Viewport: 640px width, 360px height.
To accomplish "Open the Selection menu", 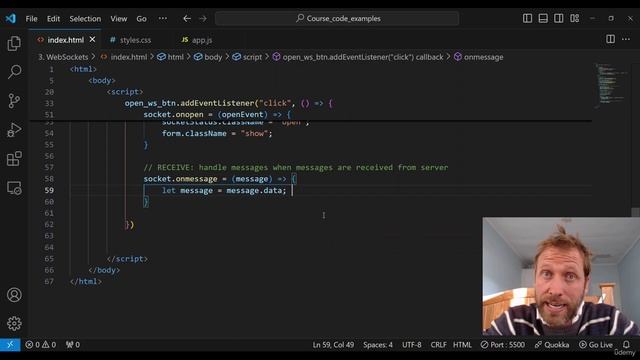I will [x=85, y=19].
